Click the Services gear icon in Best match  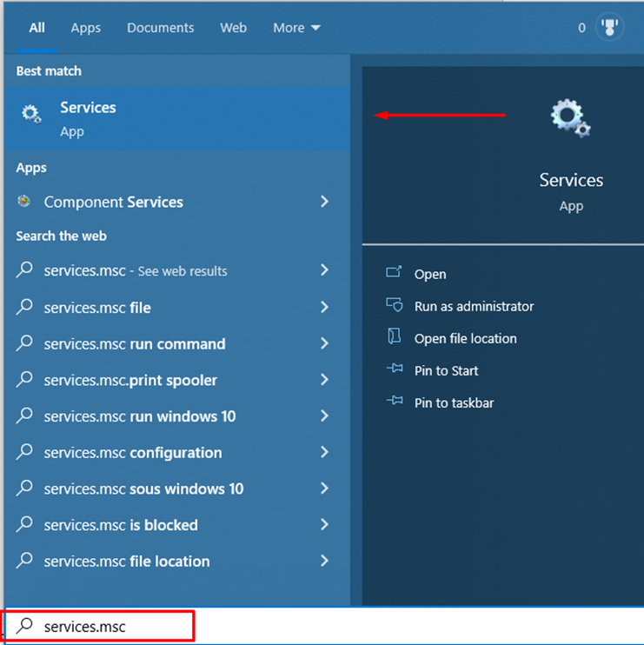32,115
